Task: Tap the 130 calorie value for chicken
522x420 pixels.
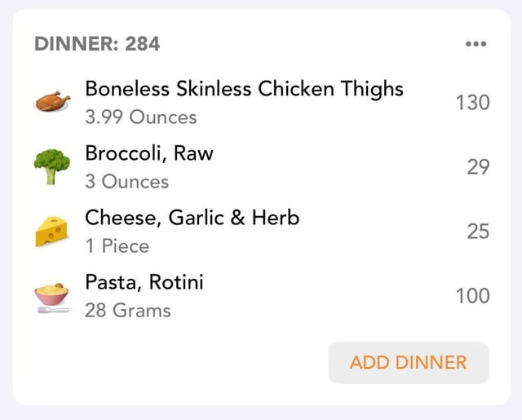Action: coord(473,102)
